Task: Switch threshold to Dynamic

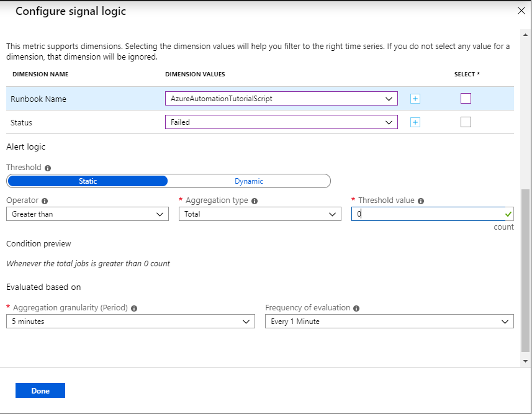Action: coord(248,181)
